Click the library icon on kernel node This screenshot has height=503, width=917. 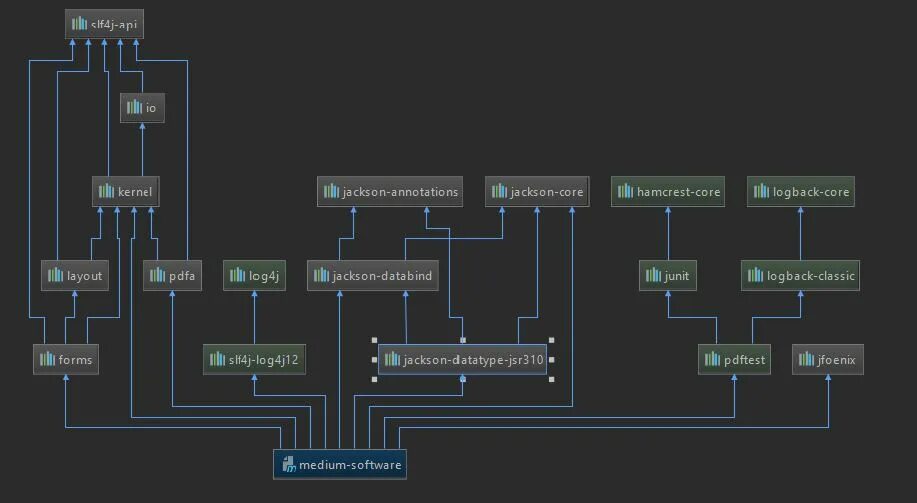click(x=106, y=191)
